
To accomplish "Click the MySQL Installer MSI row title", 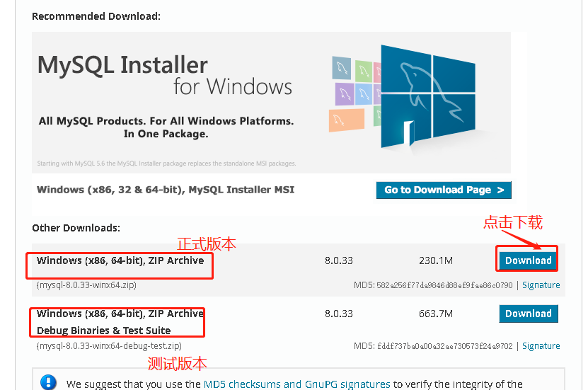I will [166, 190].
